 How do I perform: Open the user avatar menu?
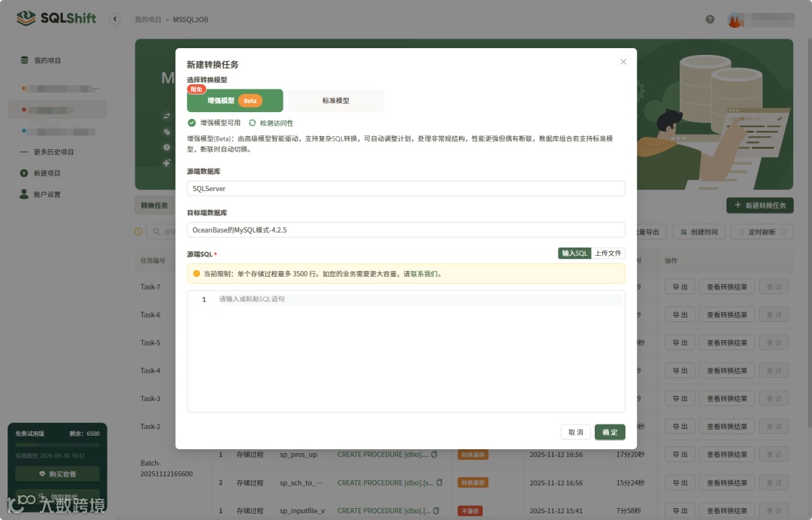[x=735, y=20]
